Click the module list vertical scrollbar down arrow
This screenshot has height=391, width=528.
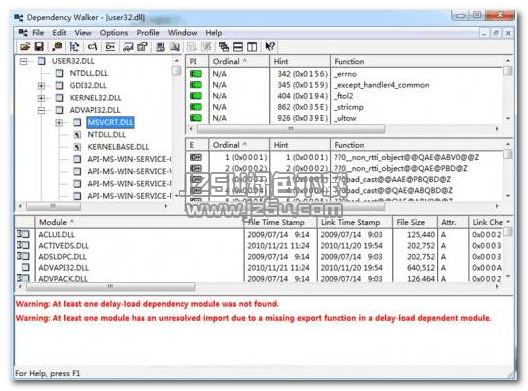coord(508,277)
